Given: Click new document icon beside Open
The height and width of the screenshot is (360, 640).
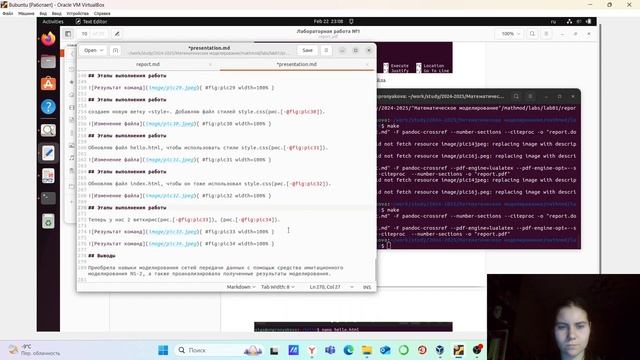Looking at the screenshot, I should (116, 50).
